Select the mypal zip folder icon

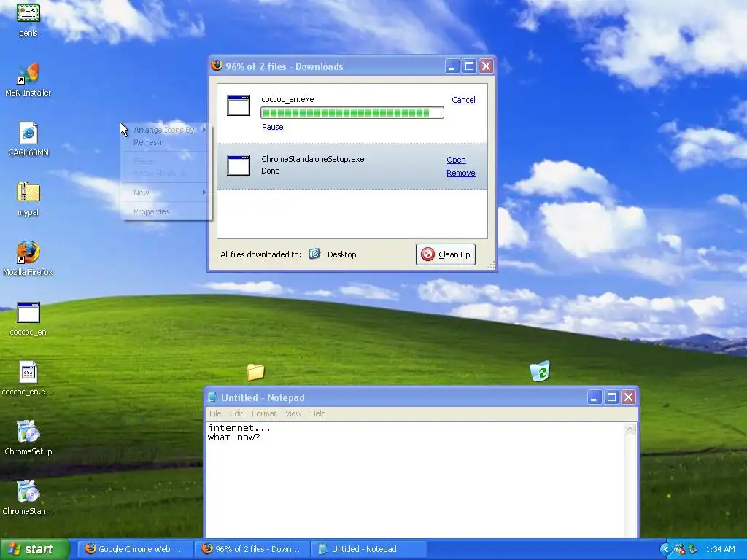(28, 200)
